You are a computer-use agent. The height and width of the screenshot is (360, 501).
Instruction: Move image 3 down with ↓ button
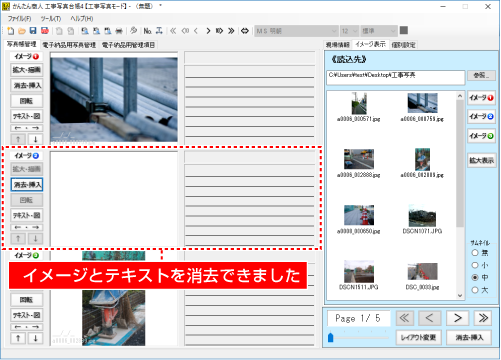[x=35, y=338]
